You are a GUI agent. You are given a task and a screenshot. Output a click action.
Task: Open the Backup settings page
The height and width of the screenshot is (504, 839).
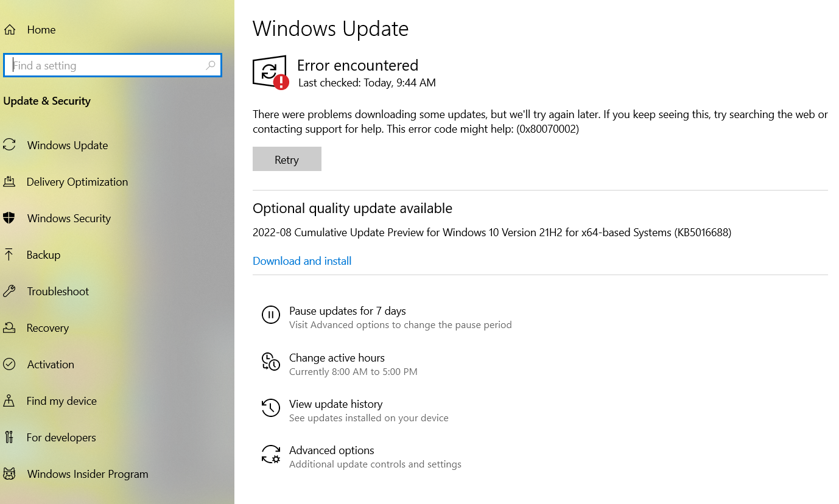tap(43, 254)
